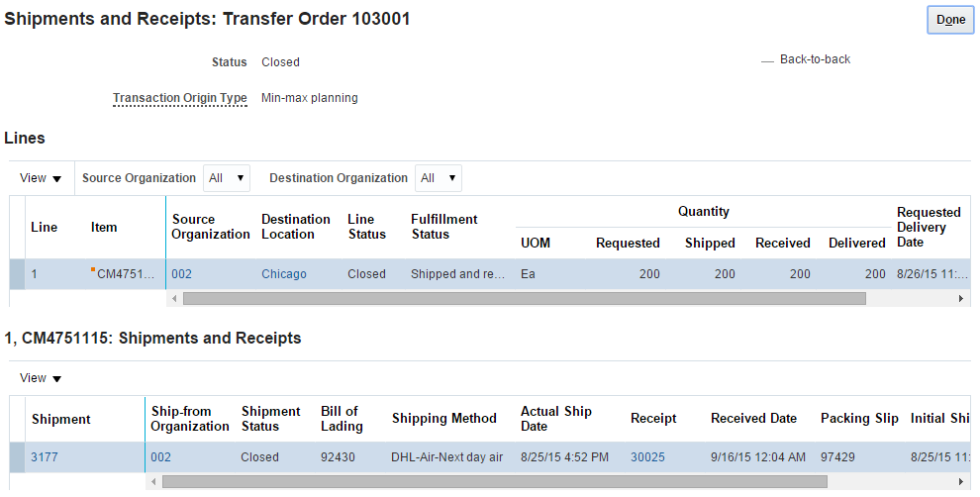Screen dimensions: 980x497
Task: Click the Shipments table horizontal scrollbar thumb
Action: (495, 481)
